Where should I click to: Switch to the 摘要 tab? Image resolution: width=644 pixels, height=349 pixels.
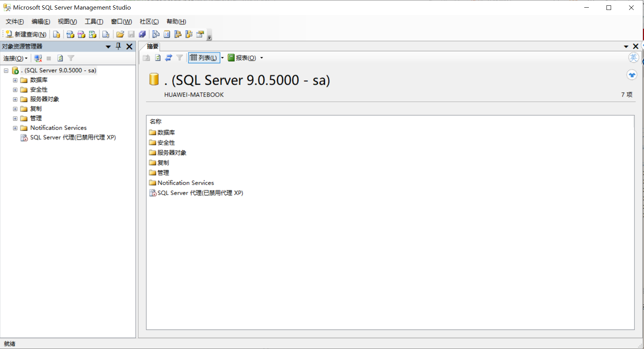tap(153, 46)
